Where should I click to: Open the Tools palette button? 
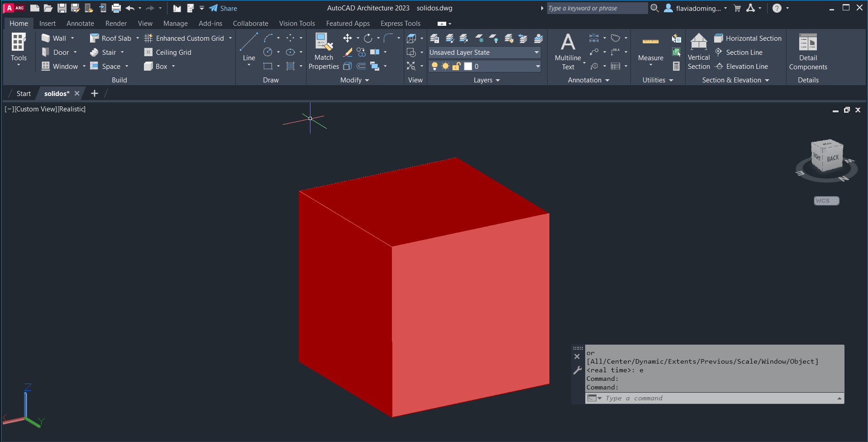click(x=19, y=49)
